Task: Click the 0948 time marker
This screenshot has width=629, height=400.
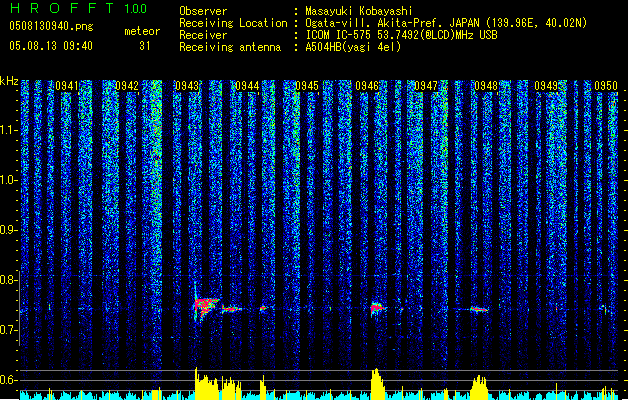Action: pos(486,86)
